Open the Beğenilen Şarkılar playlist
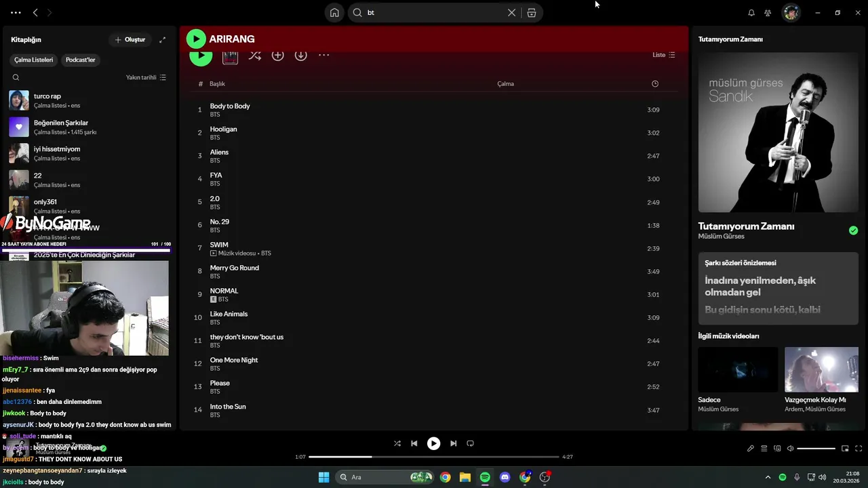The image size is (868, 488). coord(88,127)
